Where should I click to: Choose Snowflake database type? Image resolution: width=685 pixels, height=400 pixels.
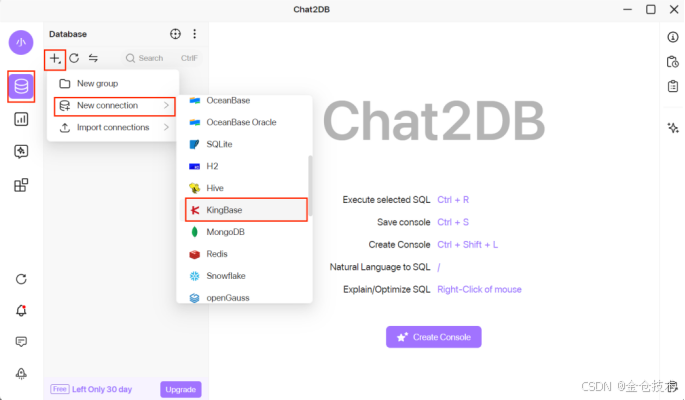(x=244, y=276)
